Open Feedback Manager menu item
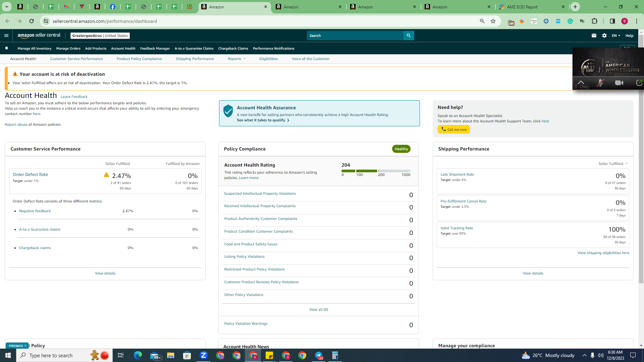644x362 pixels. pos(155,48)
